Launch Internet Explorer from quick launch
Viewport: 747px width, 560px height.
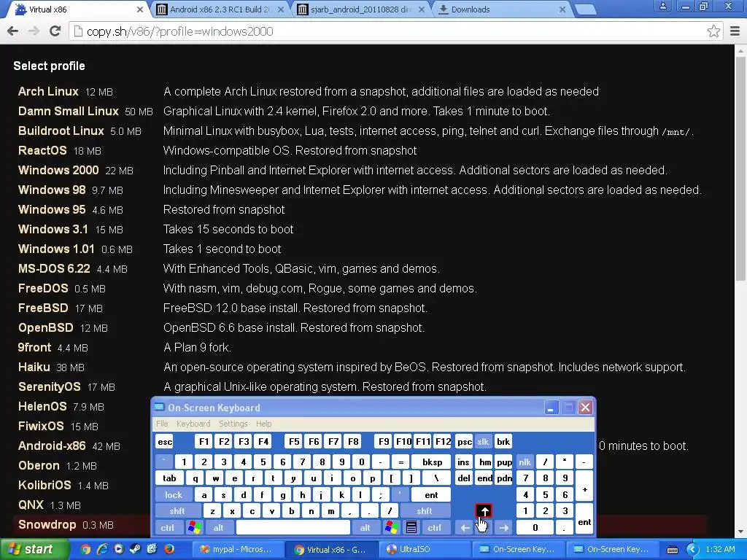click(102, 549)
